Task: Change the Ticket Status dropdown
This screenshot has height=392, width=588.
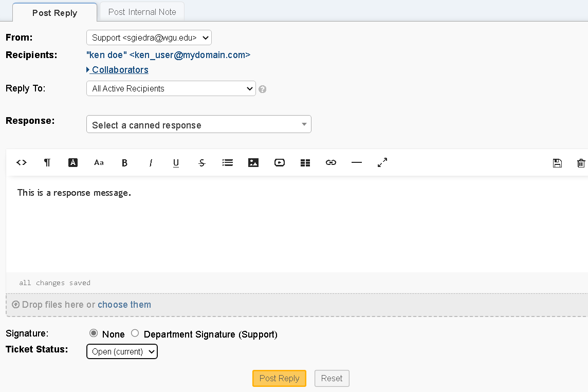Action: click(122, 351)
